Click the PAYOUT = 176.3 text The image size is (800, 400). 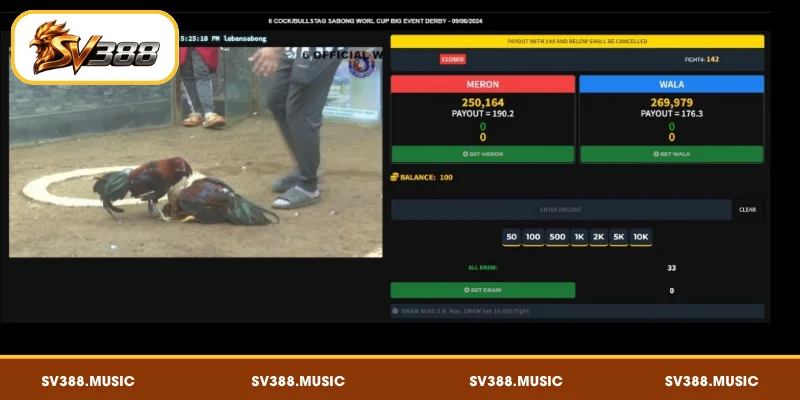671,114
